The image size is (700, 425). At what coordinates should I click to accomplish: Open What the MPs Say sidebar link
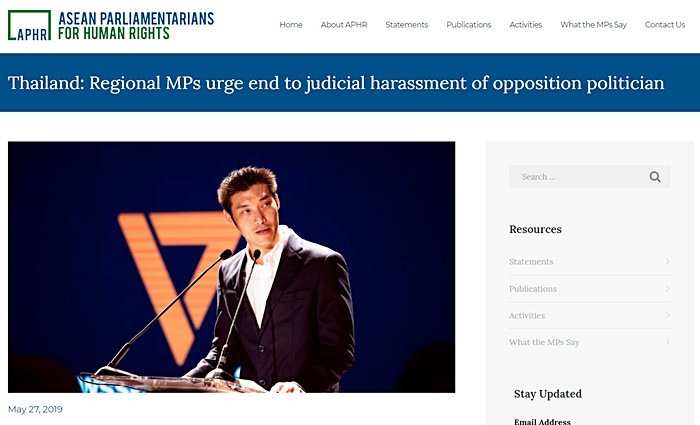544,342
